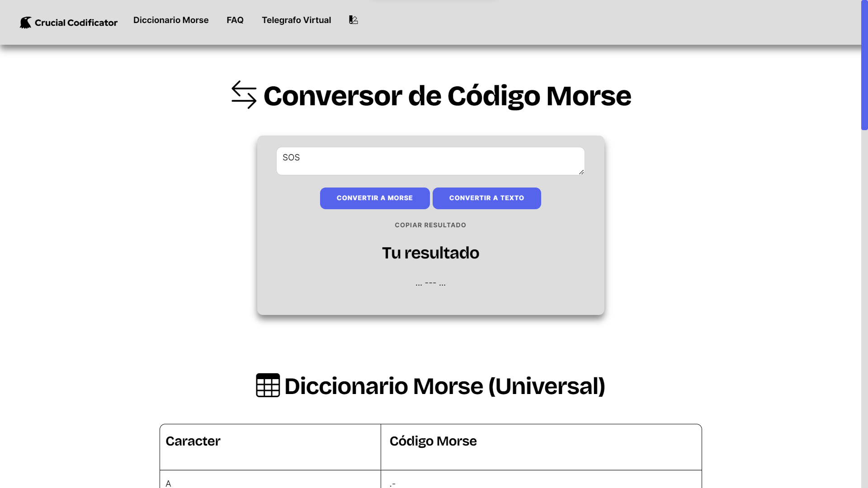Click the eagle logo icon
The image size is (868, 488).
(26, 23)
